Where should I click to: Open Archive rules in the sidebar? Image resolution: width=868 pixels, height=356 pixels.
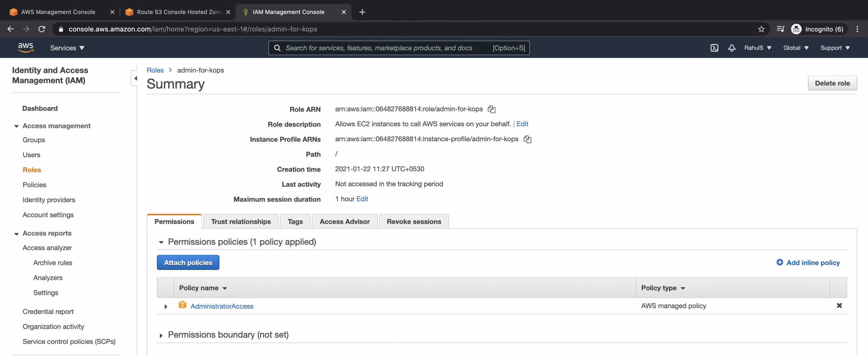[52, 263]
